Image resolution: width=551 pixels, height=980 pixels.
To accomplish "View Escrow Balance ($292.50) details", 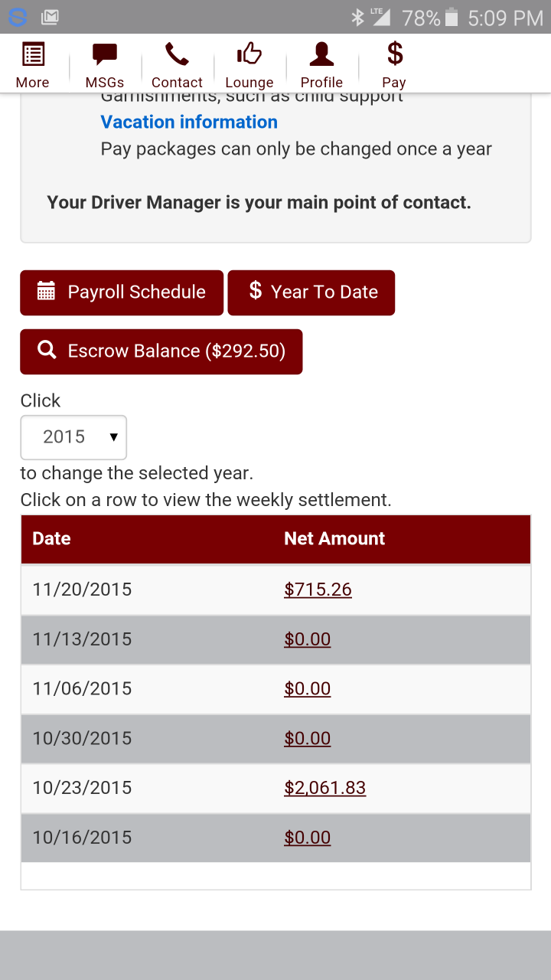I will tap(161, 351).
